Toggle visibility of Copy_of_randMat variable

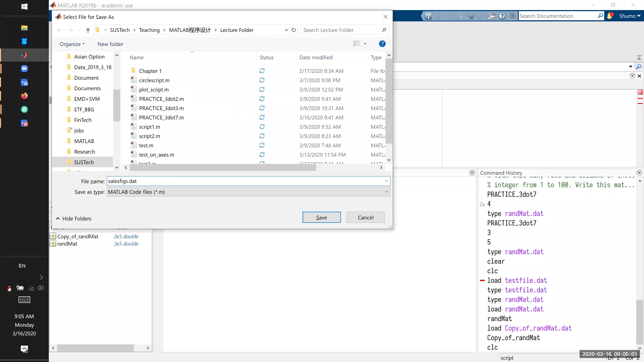click(x=53, y=236)
